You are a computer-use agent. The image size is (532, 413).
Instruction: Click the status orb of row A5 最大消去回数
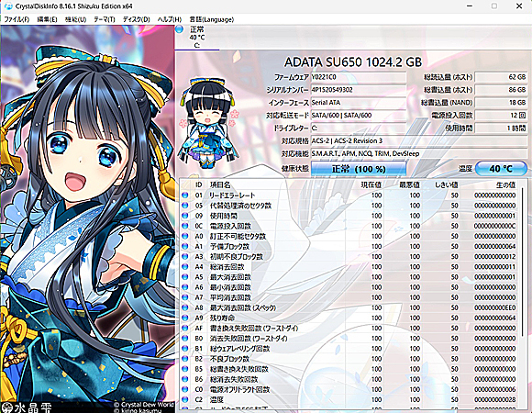185,277
